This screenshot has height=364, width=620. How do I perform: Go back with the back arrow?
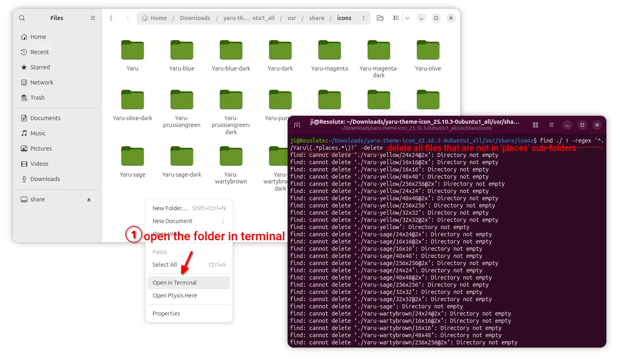pyautogui.click(x=111, y=18)
